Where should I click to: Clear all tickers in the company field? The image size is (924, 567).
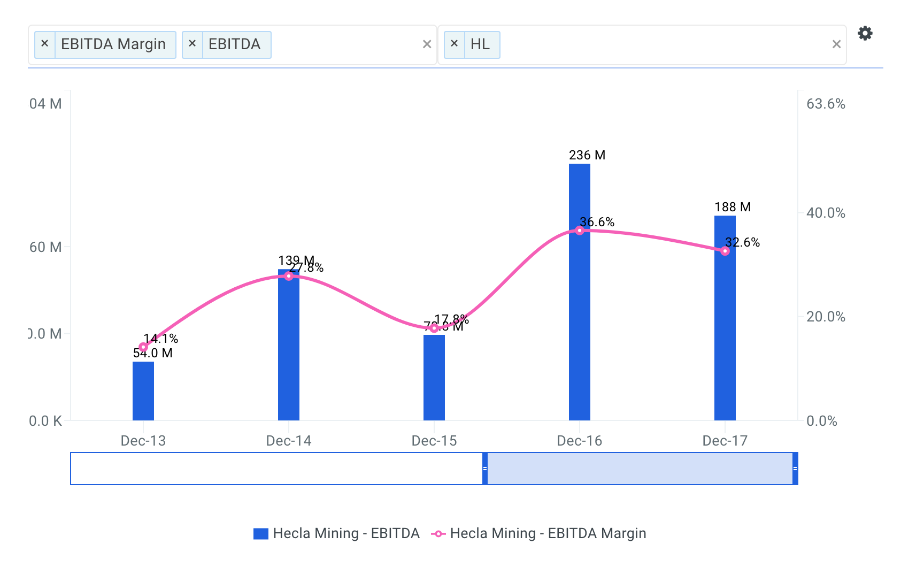[836, 44]
